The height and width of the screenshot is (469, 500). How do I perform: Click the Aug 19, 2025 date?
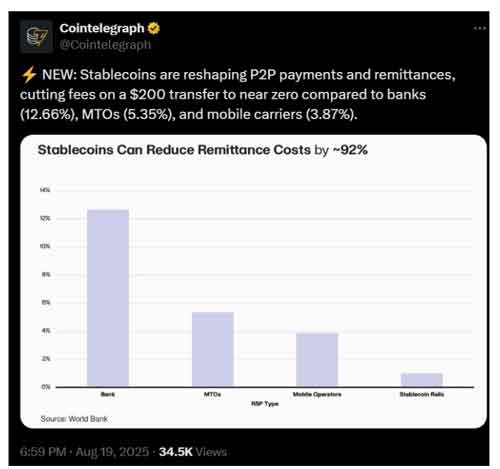(112, 452)
